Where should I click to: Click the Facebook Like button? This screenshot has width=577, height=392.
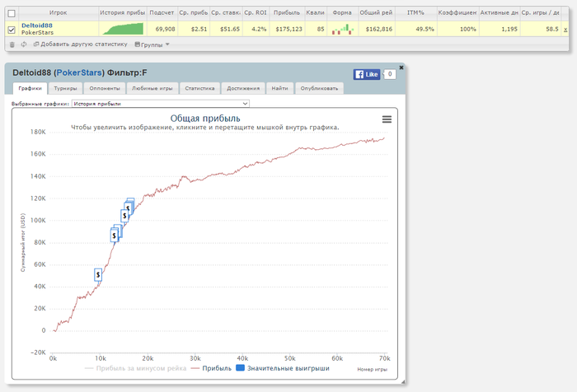click(x=367, y=74)
